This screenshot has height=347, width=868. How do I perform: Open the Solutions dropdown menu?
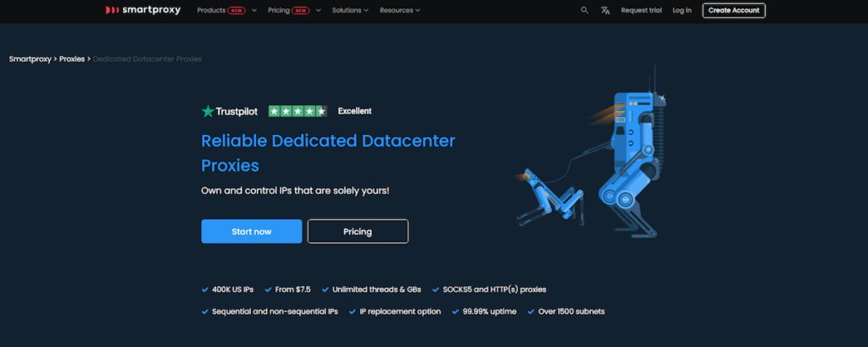click(x=350, y=10)
